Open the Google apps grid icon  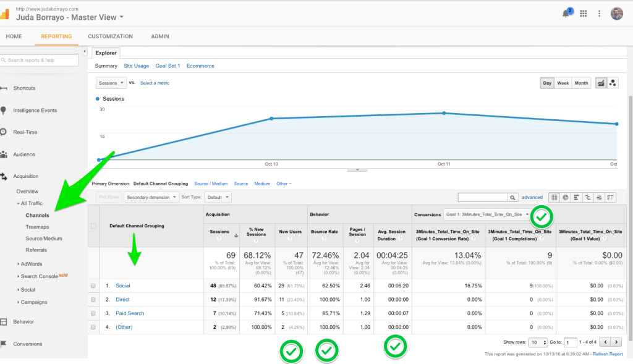tap(584, 14)
